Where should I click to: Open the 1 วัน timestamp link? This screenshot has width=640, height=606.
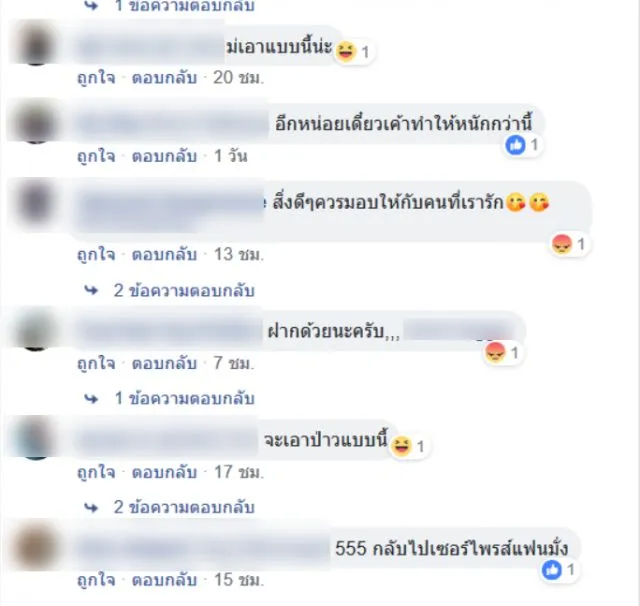pos(231,156)
